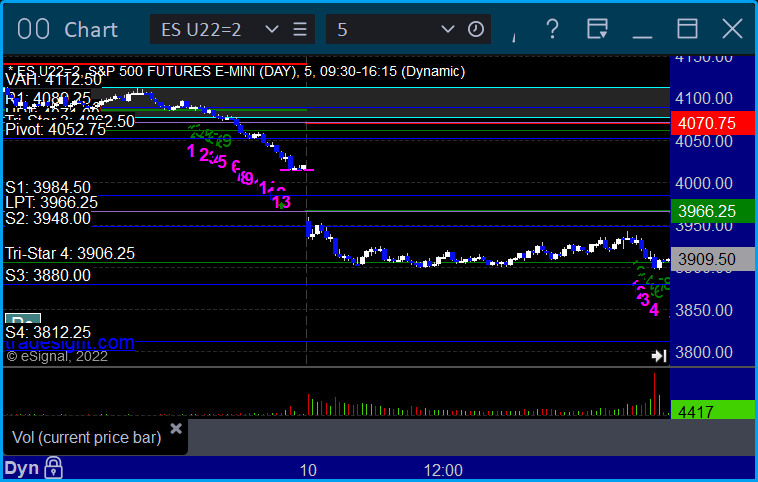Click the 3800.00 price axis label
758x482 pixels.
point(704,352)
